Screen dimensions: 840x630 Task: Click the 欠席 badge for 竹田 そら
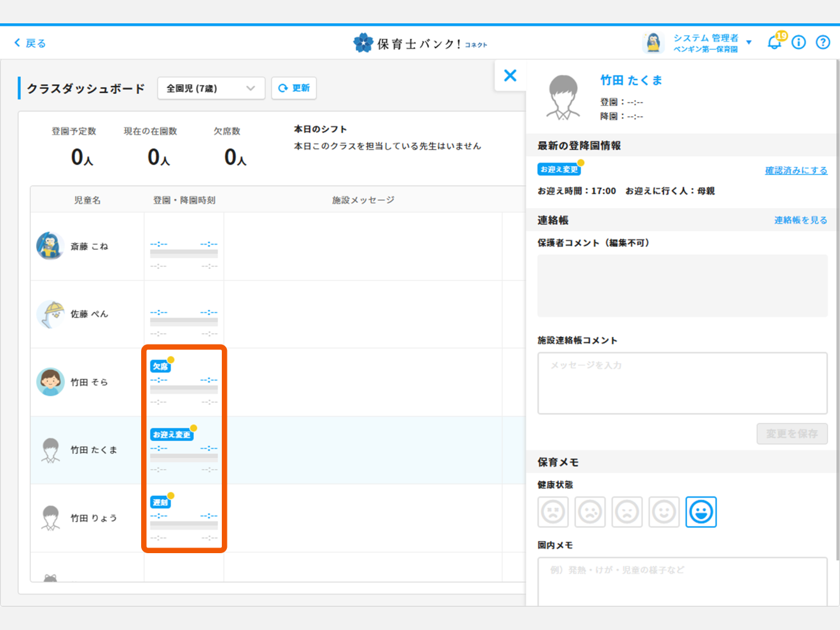click(160, 366)
